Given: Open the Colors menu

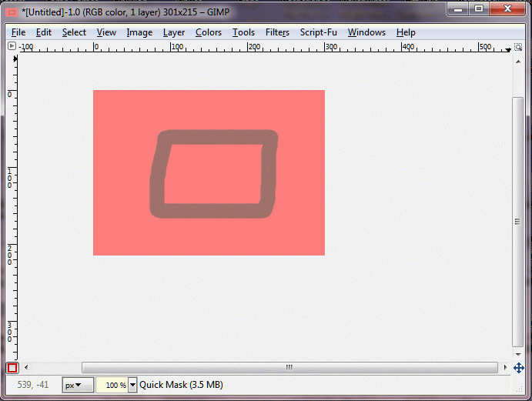Looking at the screenshot, I should click(209, 32).
